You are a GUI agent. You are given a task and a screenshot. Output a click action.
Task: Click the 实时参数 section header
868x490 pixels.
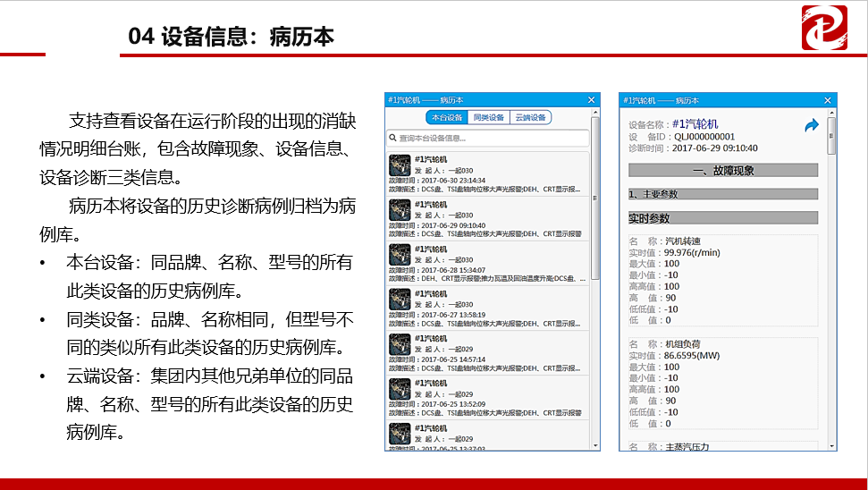pyautogui.click(x=723, y=217)
